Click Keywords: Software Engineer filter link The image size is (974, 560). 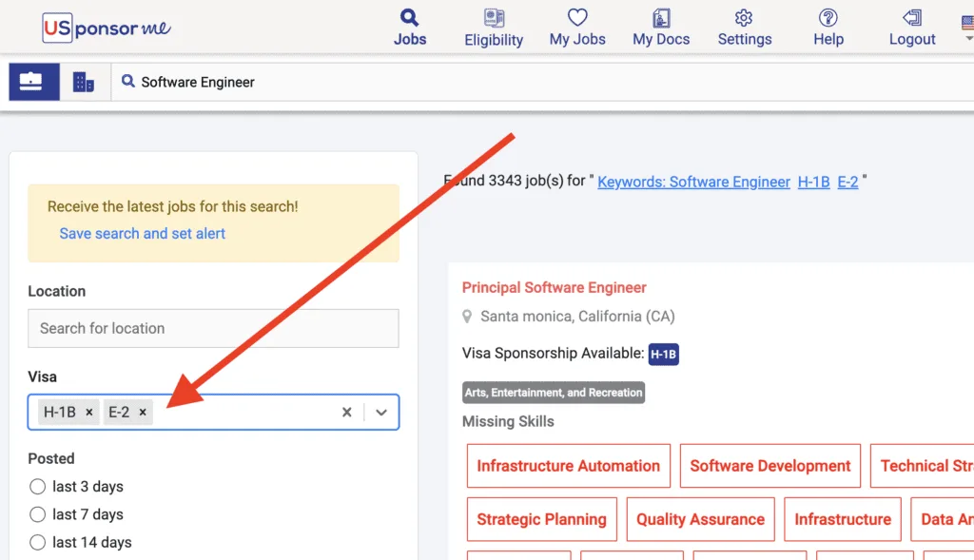tap(693, 182)
